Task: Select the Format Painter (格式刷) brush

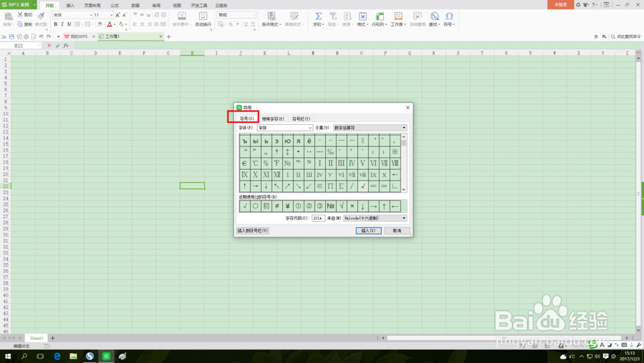Action: tap(41, 17)
